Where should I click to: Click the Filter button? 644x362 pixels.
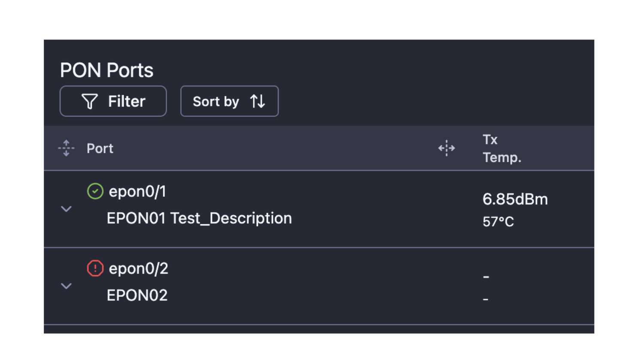click(x=113, y=101)
